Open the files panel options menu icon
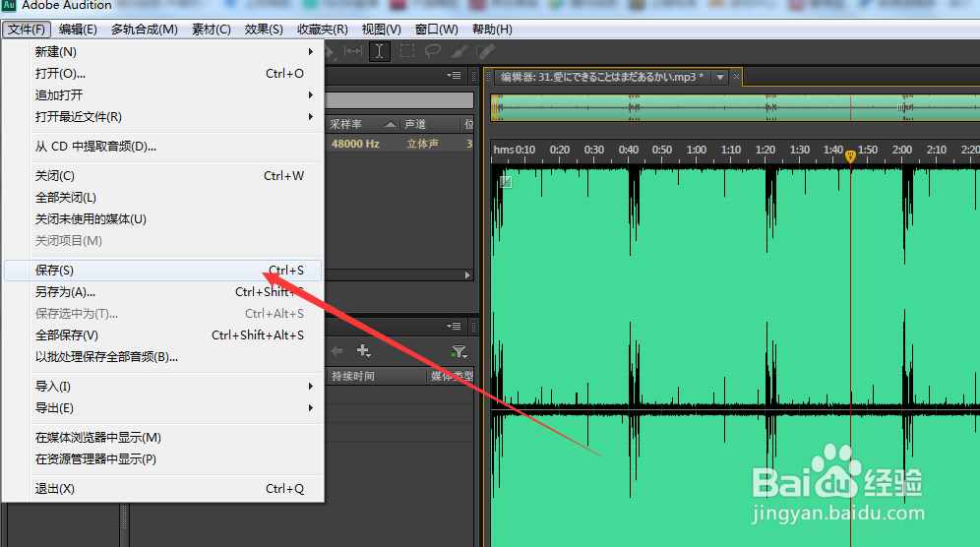 click(455, 76)
